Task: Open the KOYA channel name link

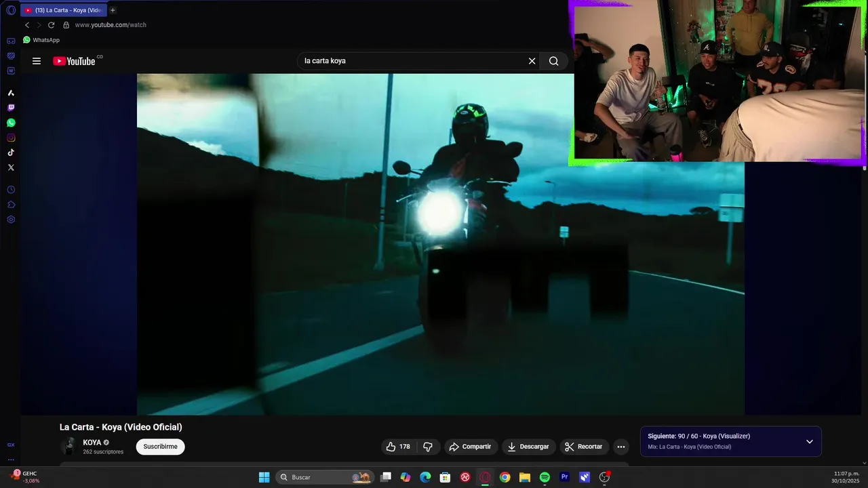Action: coord(92,443)
